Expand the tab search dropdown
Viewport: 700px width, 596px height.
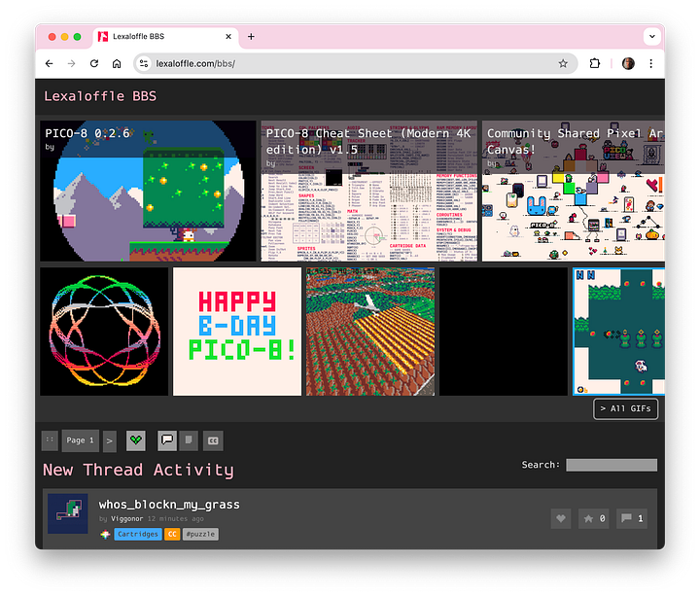click(x=651, y=37)
